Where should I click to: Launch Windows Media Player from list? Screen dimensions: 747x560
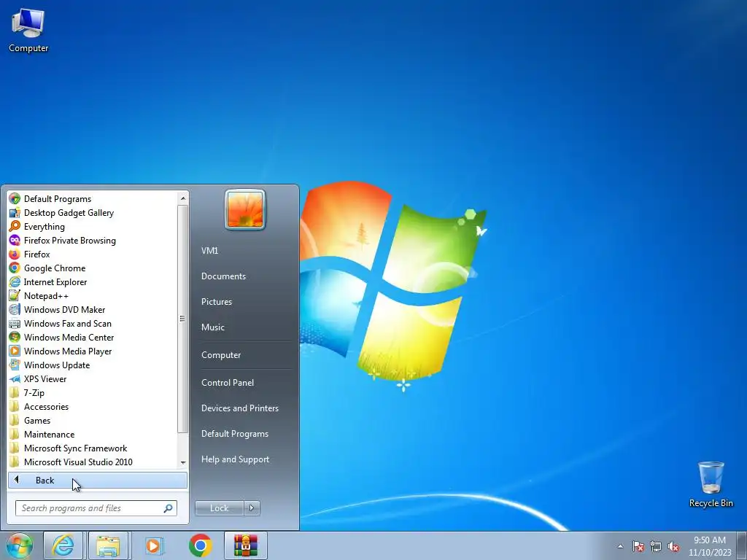[x=68, y=351]
